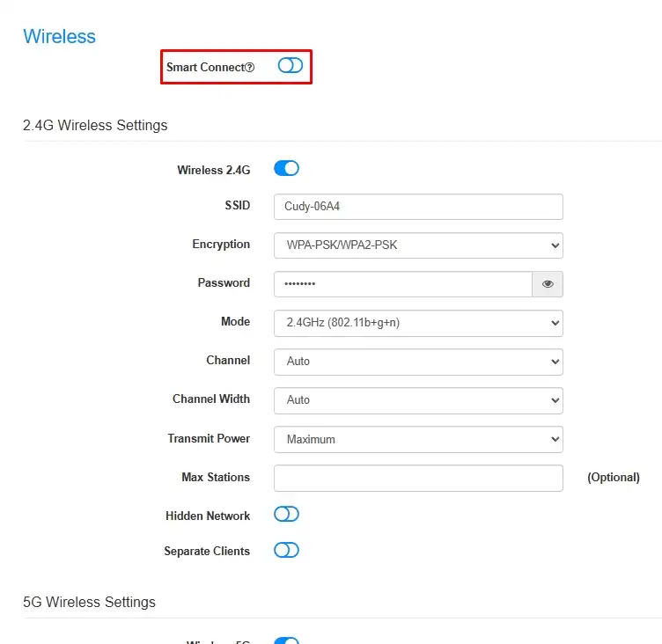Click the Max Stations input field
The height and width of the screenshot is (644, 662).
pos(418,478)
